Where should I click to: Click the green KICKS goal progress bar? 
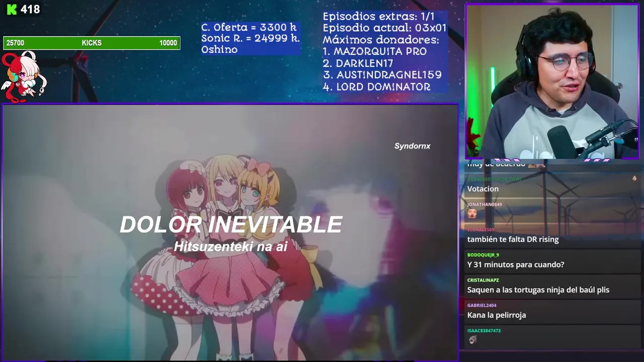pos(92,43)
